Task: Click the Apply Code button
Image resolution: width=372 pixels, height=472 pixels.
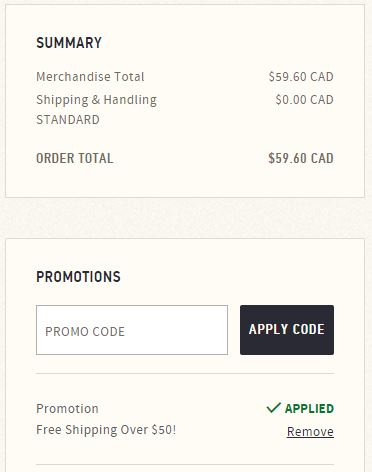Action: 287,330
